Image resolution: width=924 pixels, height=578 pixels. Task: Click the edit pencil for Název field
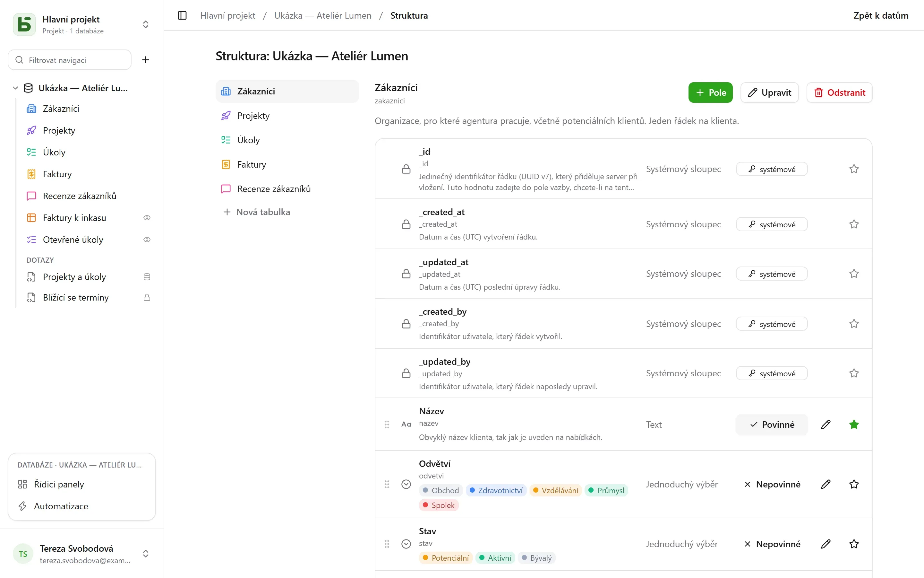click(826, 424)
